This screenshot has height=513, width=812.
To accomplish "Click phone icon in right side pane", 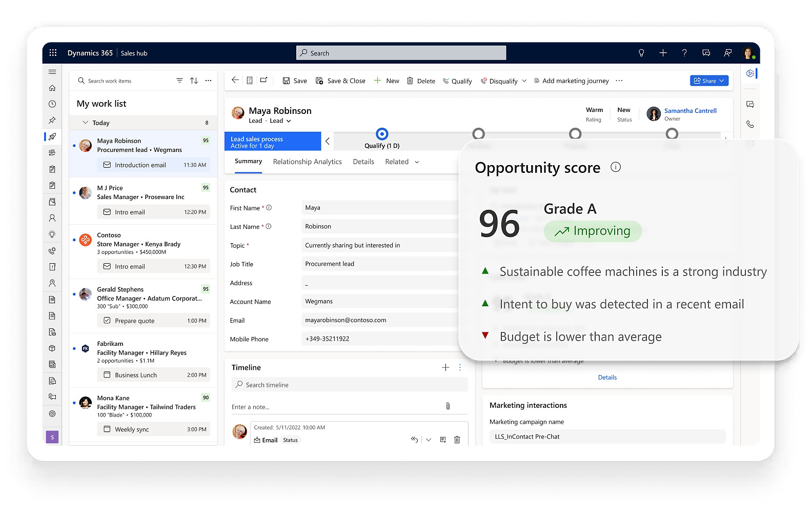I will tap(750, 124).
